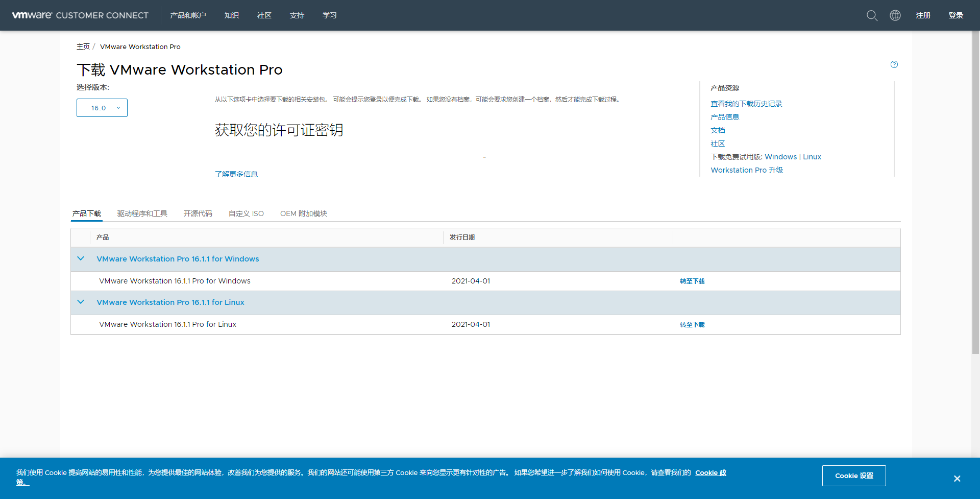Click 登录 in the header
The width and height of the screenshot is (980, 499).
click(956, 15)
